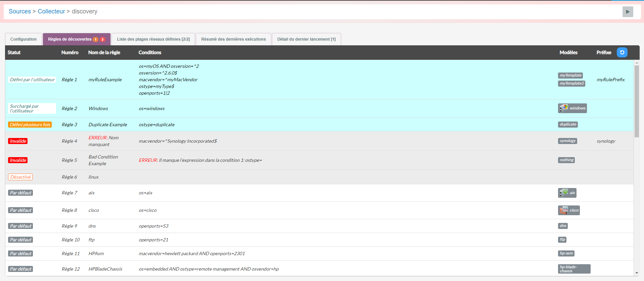Click the blue refresh icon in table header
The image size is (644, 281).
[622, 52]
